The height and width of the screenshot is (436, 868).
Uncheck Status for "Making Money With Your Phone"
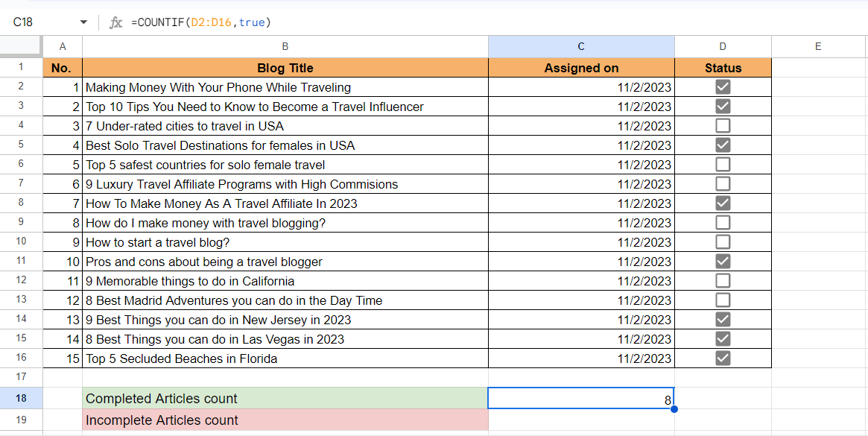point(722,86)
